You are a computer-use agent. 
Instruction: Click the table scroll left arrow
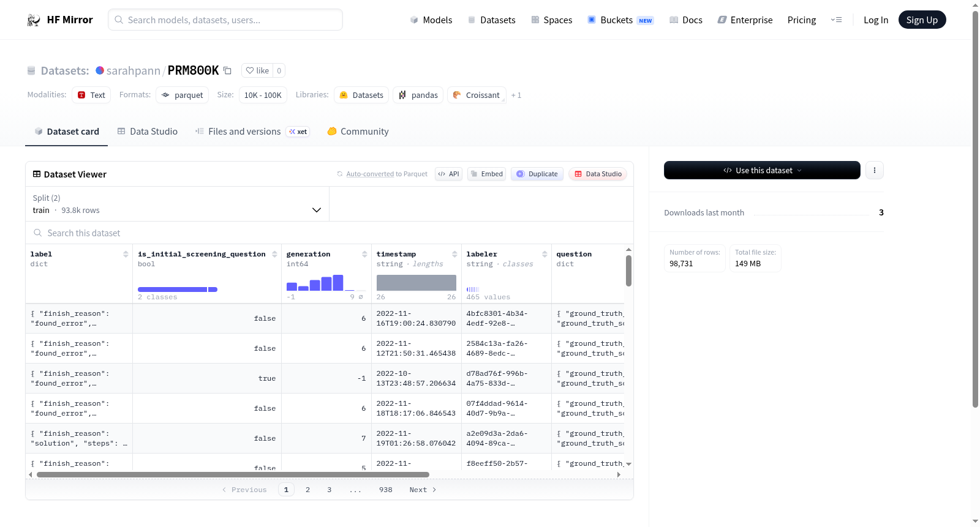pos(31,474)
